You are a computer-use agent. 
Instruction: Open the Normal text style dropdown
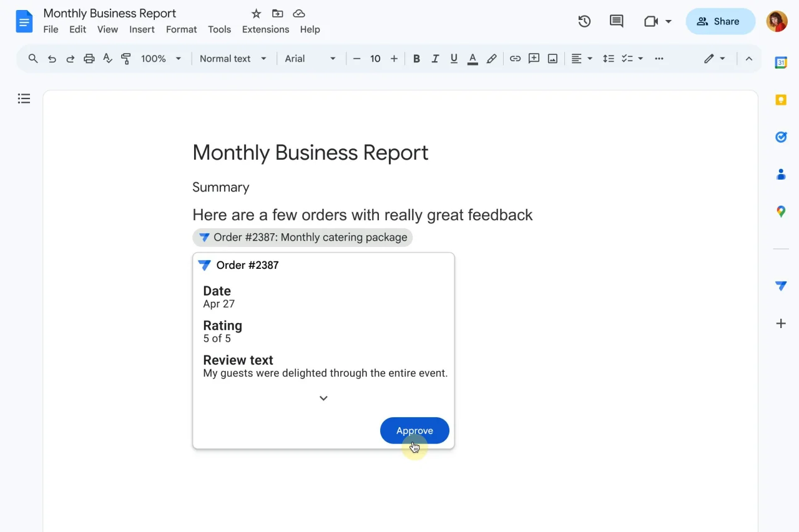pyautogui.click(x=233, y=59)
